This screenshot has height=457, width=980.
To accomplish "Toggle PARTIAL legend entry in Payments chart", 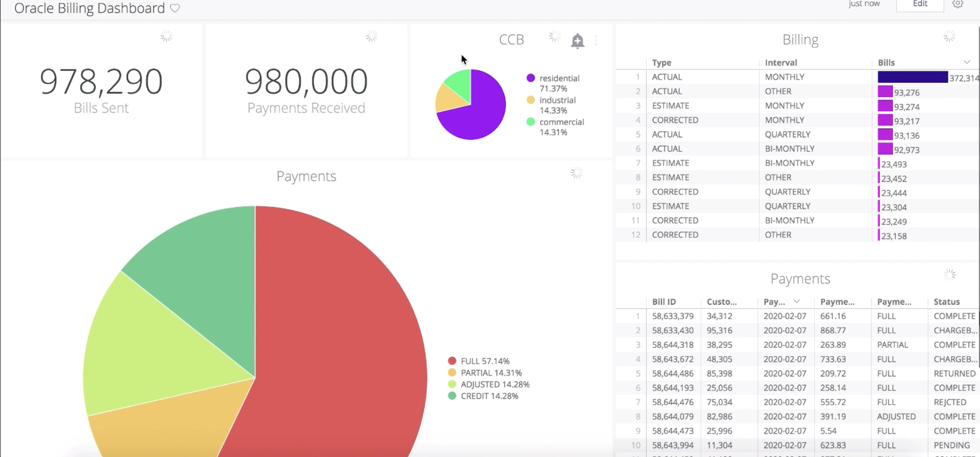I will [485, 373].
